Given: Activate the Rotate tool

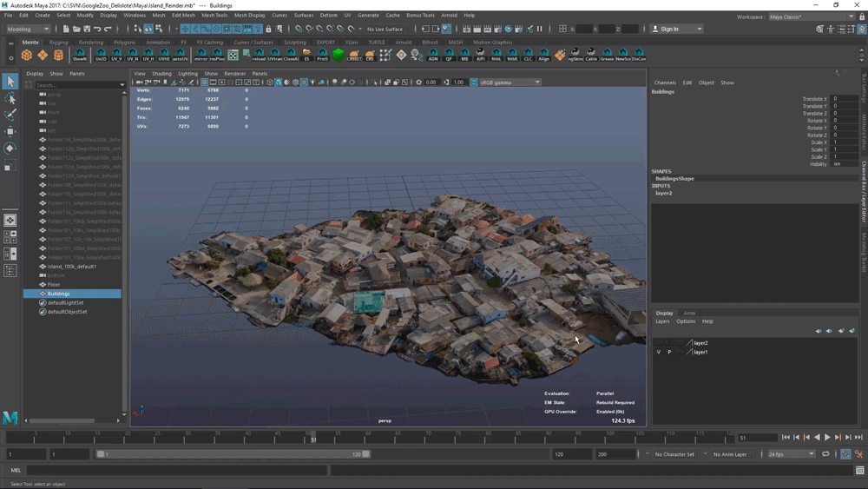Looking at the screenshot, I should [10, 148].
